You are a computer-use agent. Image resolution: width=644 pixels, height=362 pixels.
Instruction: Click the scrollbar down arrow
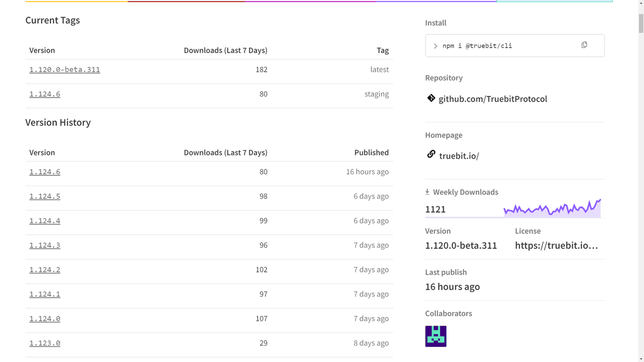640,358
